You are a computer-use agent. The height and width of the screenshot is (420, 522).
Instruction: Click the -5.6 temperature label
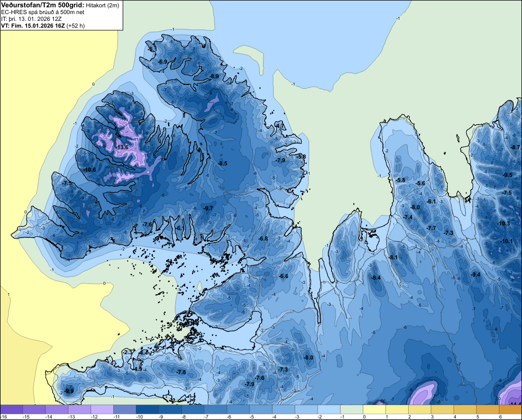coord(420,183)
